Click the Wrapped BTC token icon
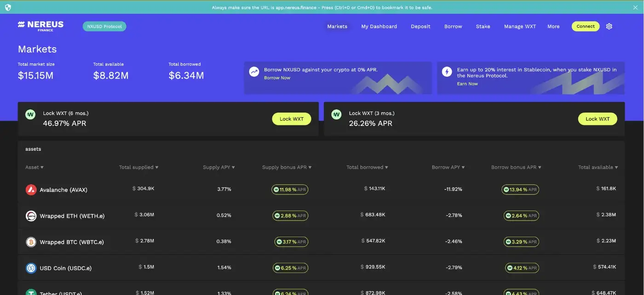Image resolution: width=644 pixels, height=295 pixels. 31,242
